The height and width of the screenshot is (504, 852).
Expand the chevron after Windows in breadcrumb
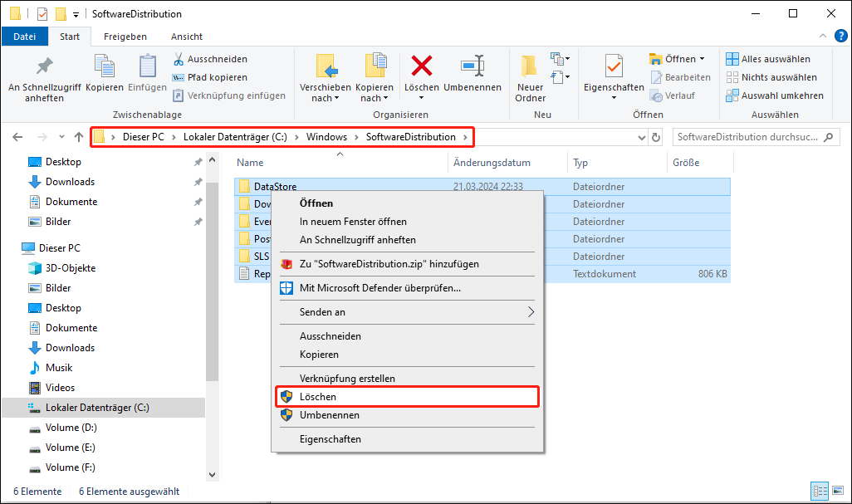click(356, 137)
